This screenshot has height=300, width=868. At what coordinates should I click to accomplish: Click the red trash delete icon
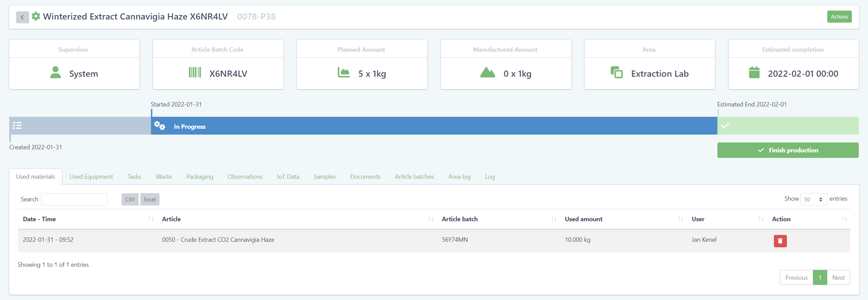pyautogui.click(x=780, y=241)
